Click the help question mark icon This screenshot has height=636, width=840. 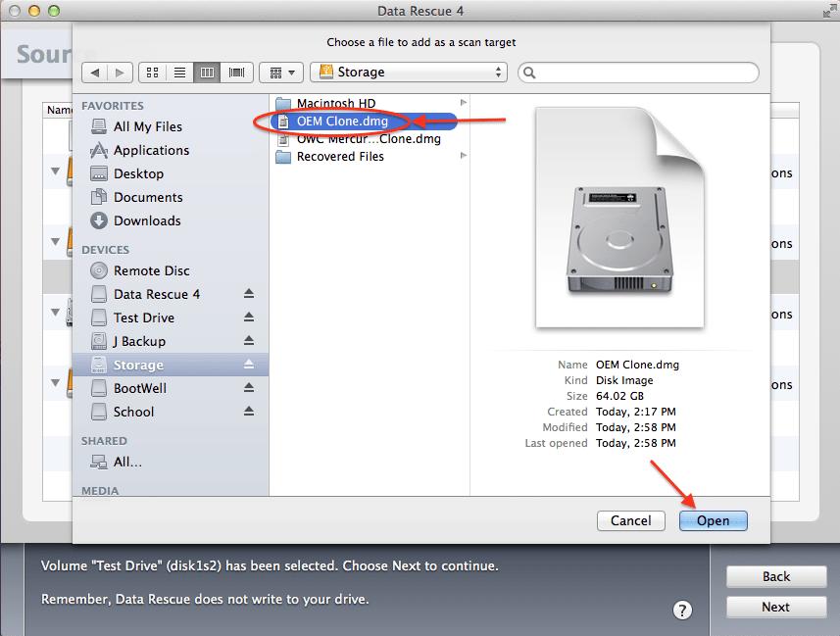[682, 610]
